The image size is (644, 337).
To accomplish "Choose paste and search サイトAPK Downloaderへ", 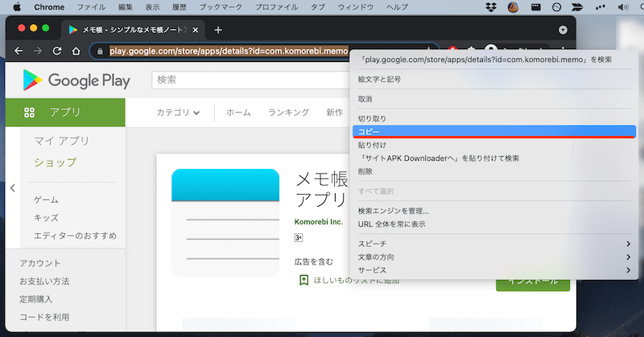I will click(x=494, y=158).
